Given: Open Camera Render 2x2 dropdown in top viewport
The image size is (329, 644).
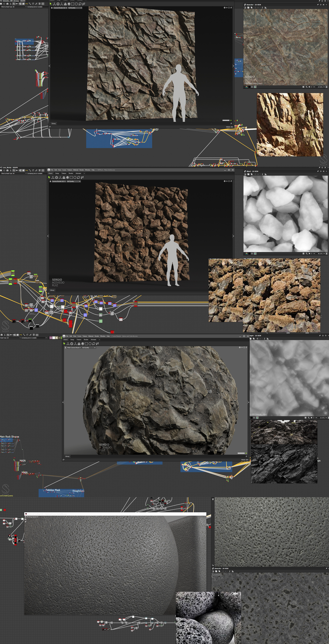Looking at the screenshot, I should coord(60,8).
